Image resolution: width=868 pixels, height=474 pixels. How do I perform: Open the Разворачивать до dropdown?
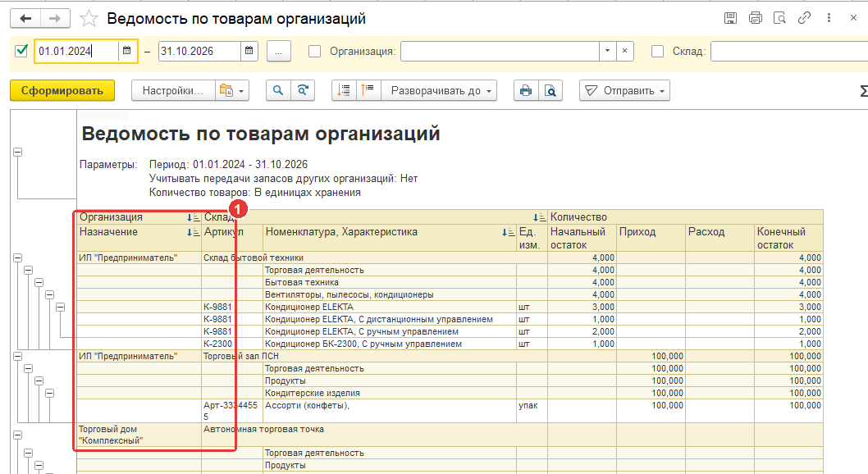point(441,91)
